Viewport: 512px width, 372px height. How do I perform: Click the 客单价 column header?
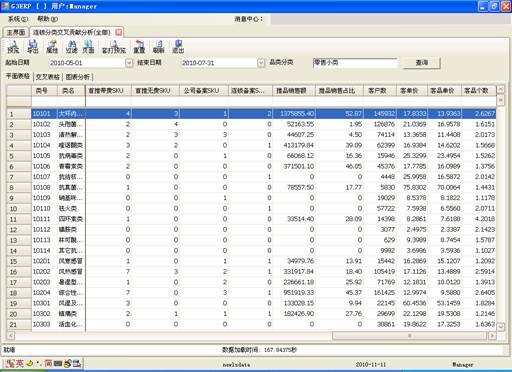click(412, 91)
